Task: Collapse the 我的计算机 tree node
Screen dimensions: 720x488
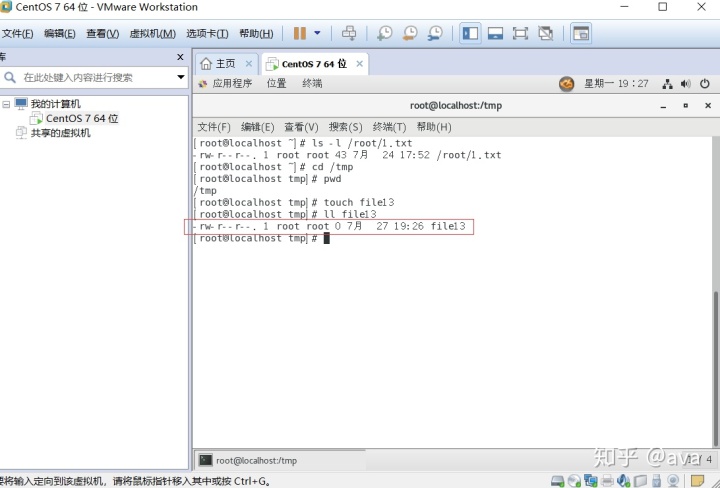Action: 6,104
